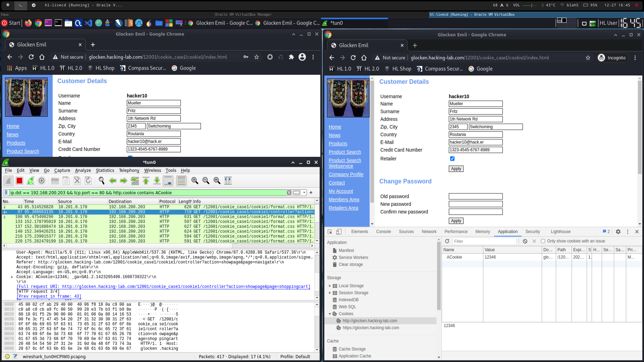Image resolution: width=644 pixels, height=362 pixels.
Task: Enable only show cookies with an issue
Action: [543, 241]
